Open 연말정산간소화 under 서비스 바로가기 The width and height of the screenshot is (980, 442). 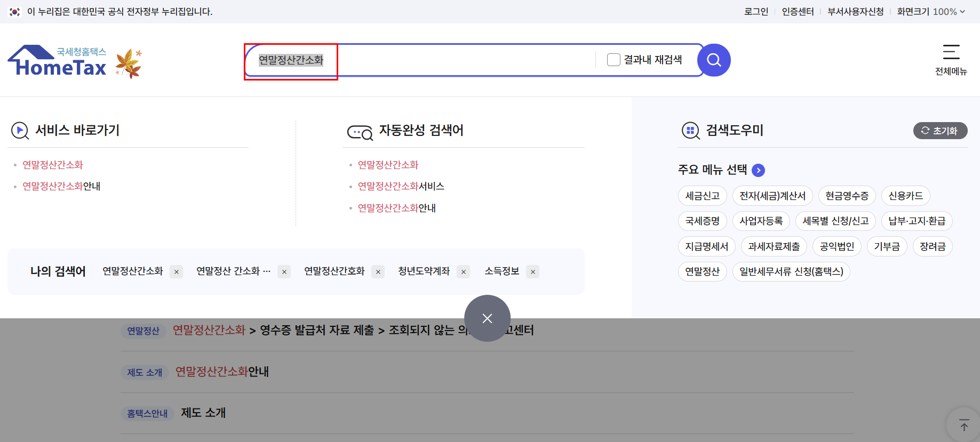tap(53, 165)
